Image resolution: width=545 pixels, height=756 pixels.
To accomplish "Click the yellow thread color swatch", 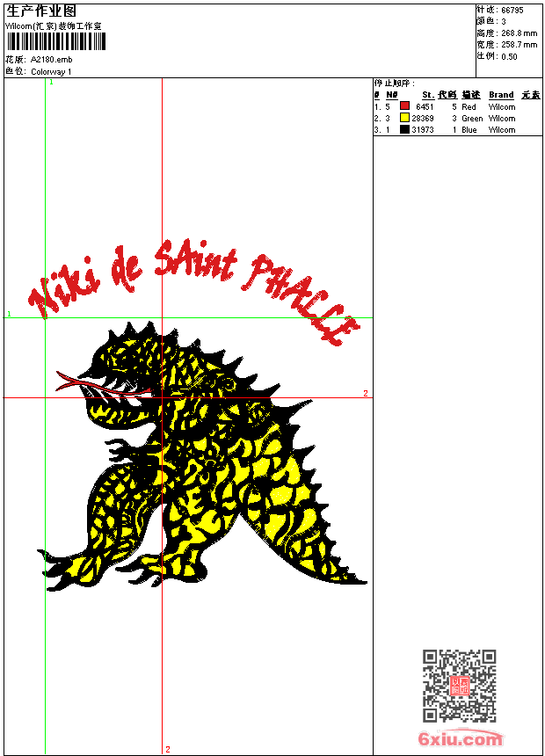I will (x=404, y=118).
